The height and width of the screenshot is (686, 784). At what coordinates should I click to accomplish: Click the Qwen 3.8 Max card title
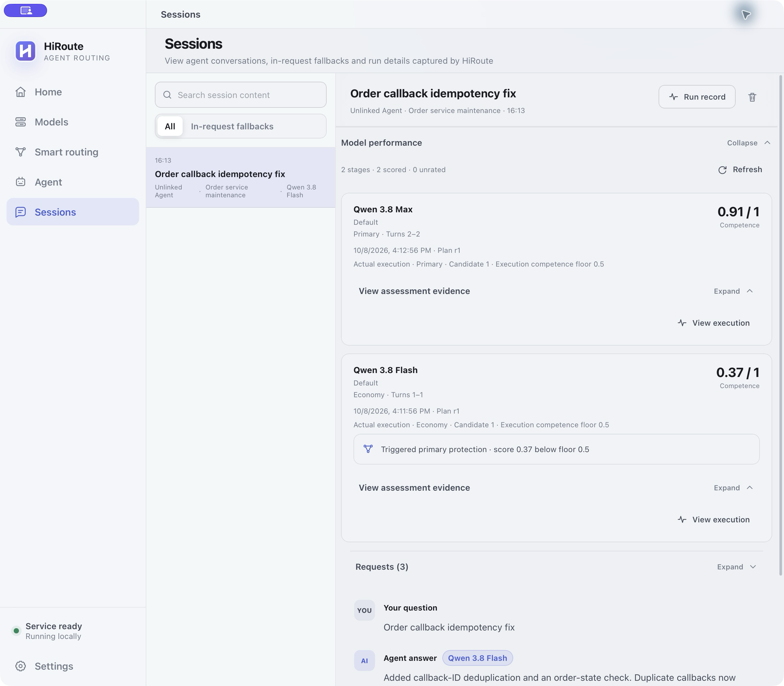(x=383, y=209)
